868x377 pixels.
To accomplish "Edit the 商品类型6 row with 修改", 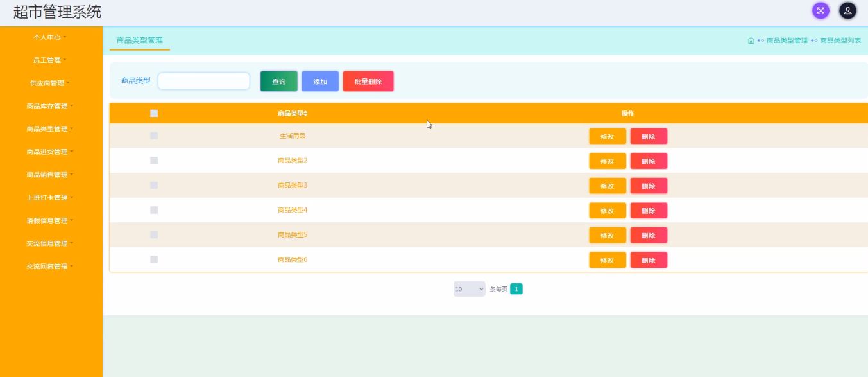I will [608, 260].
